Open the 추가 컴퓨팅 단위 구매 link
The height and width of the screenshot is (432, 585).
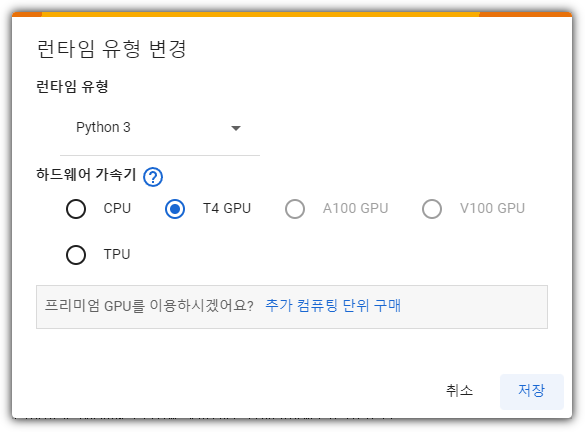[x=333, y=306]
